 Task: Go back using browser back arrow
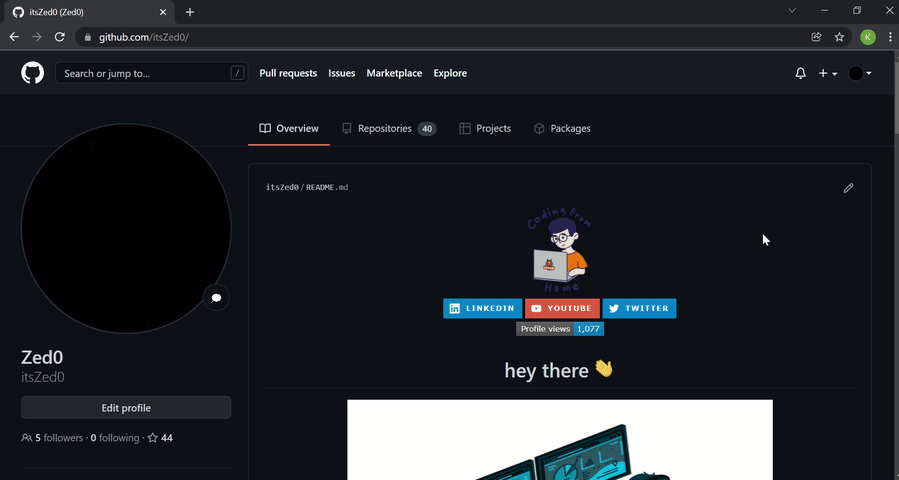click(x=14, y=37)
